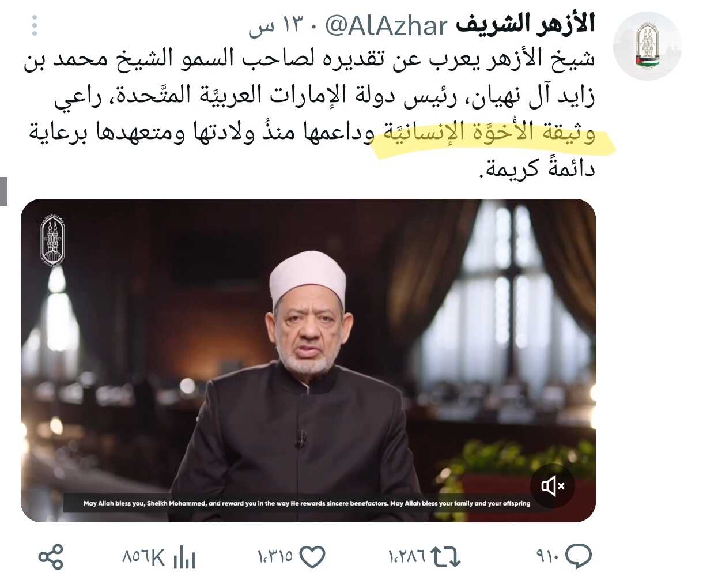This screenshot has width=703, height=588.
Task: Click the ١٬٢٨٦ retweets count
Action: point(407,557)
